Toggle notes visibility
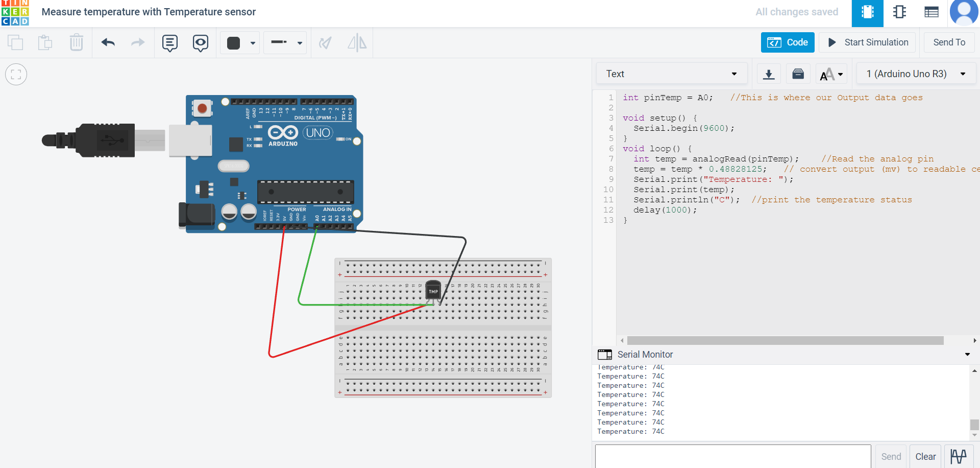Screen dimensions: 980x468 click(x=200, y=43)
